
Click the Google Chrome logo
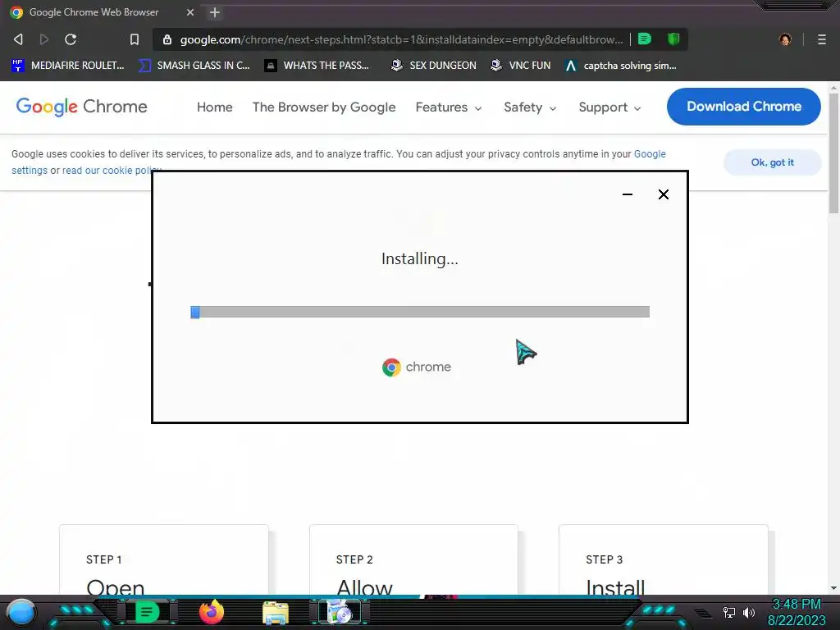point(81,107)
